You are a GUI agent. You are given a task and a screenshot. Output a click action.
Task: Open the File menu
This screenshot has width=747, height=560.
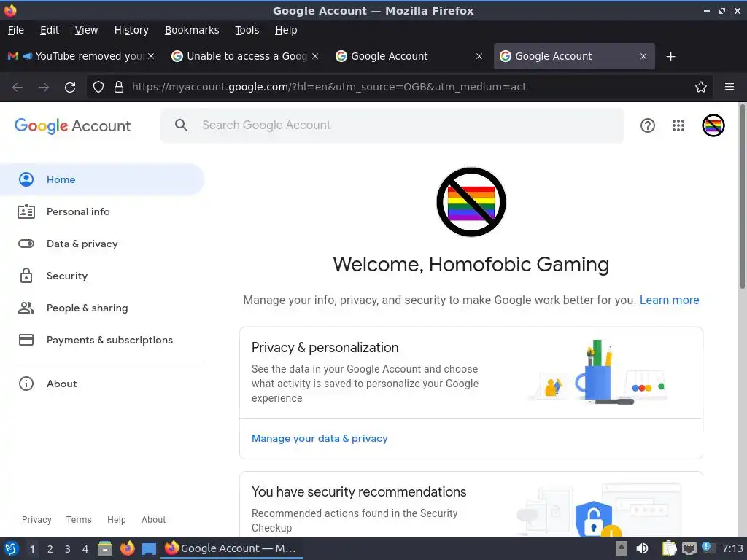pos(16,30)
